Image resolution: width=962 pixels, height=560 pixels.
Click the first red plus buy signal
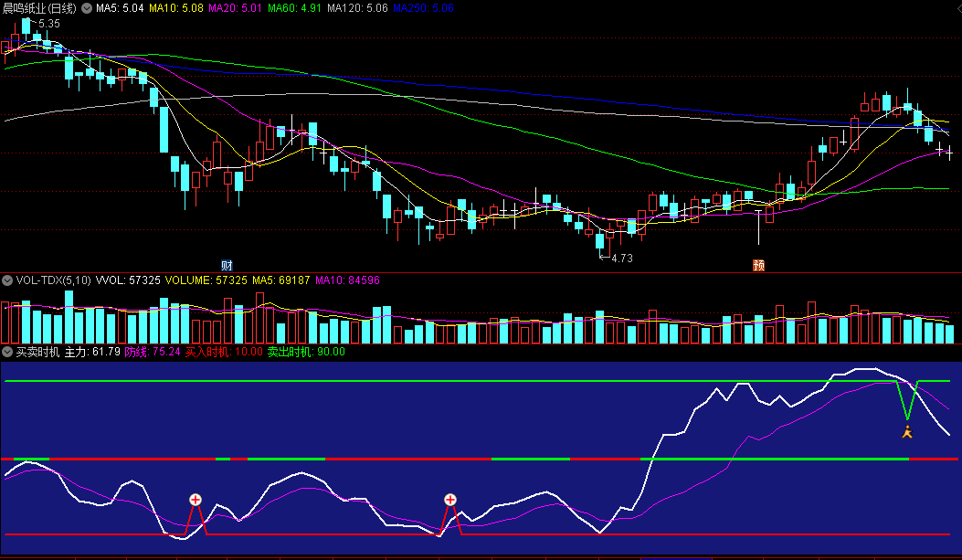(196, 500)
